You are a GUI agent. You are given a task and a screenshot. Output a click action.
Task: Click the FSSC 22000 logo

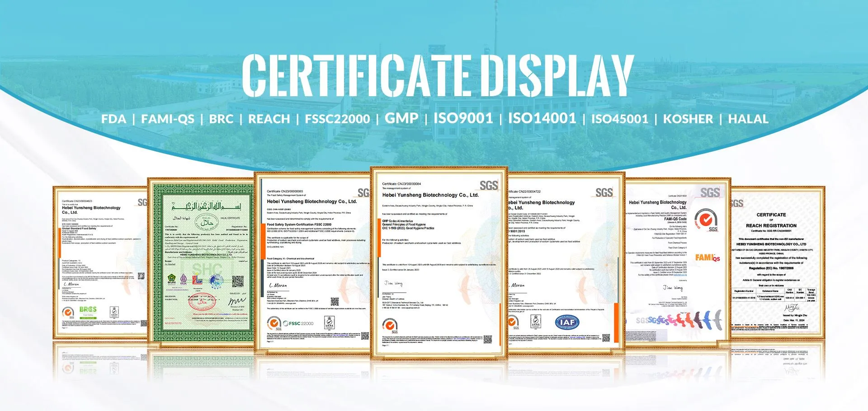click(x=298, y=323)
